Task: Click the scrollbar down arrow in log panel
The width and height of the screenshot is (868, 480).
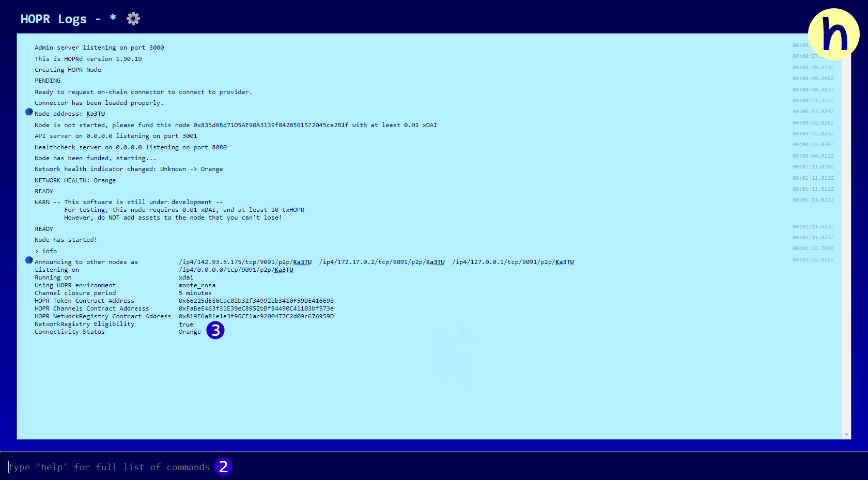Action: coord(846,435)
